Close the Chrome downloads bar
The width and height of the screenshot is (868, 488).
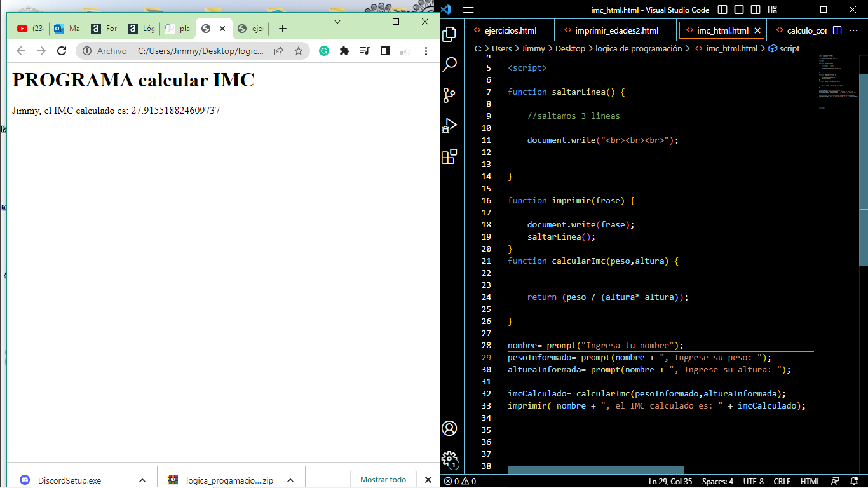pos(428,480)
